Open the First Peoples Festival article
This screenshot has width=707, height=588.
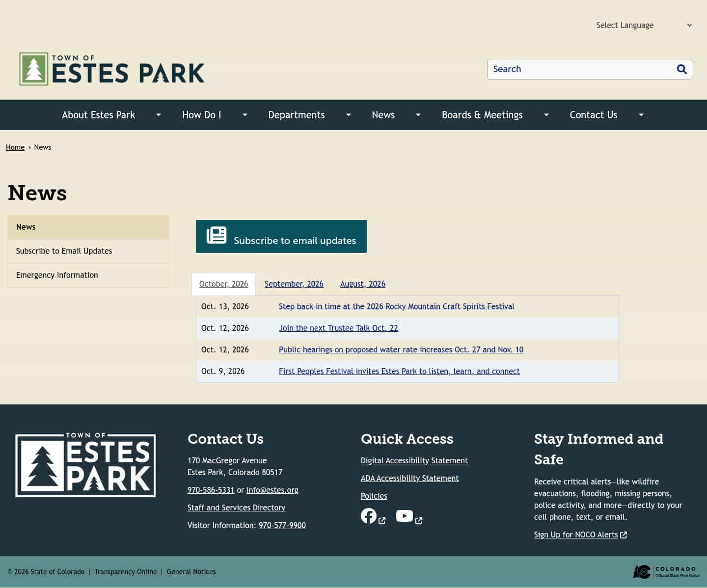coord(399,371)
